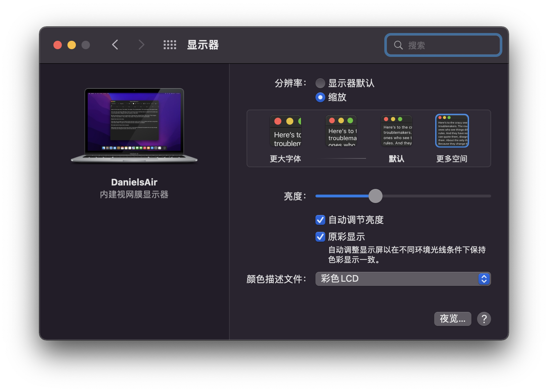Viewport: 548px width, 392px height.
Task: Open the 夜览 settings button
Action: coord(452,319)
